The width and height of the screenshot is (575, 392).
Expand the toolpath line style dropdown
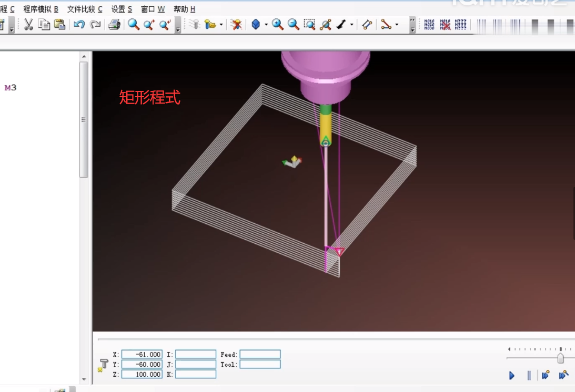(x=397, y=25)
